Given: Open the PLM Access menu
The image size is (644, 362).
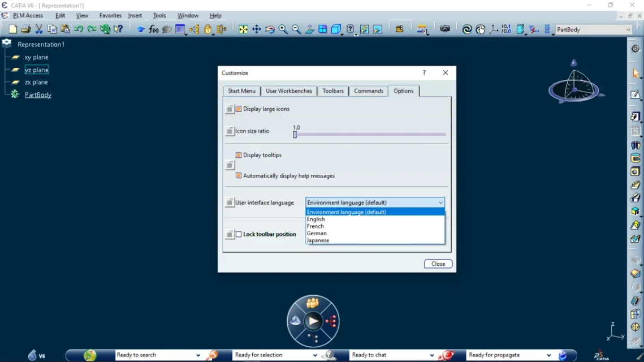Looking at the screenshot, I should 28,16.
